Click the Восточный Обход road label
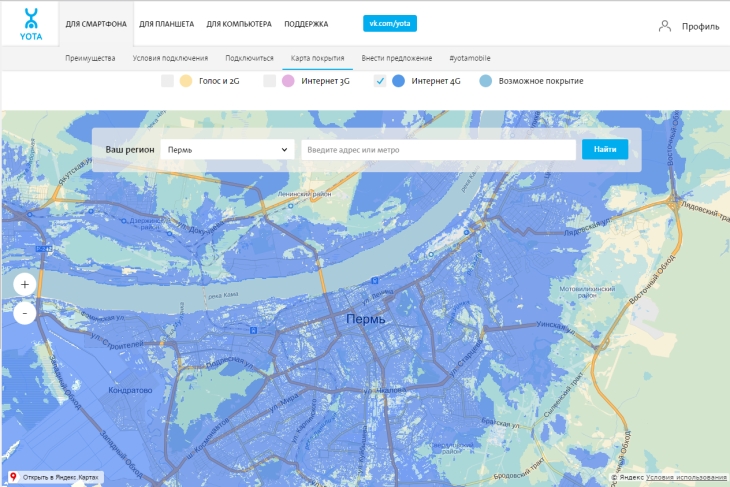The width and height of the screenshot is (730, 487). tap(652, 279)
